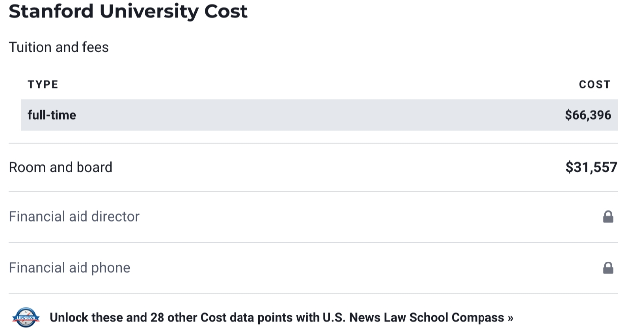
Task: Click the Financial aid phone label
Action: click(x=70, y=268)
